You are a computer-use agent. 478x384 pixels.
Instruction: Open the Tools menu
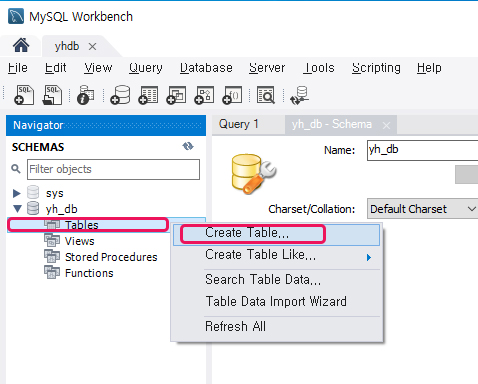click(319, 68)
